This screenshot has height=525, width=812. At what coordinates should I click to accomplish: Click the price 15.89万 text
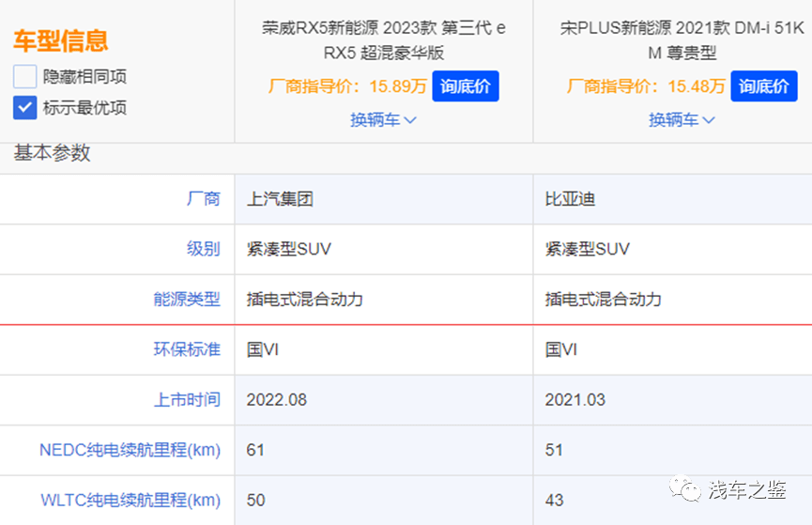click(x=398, y=86)
